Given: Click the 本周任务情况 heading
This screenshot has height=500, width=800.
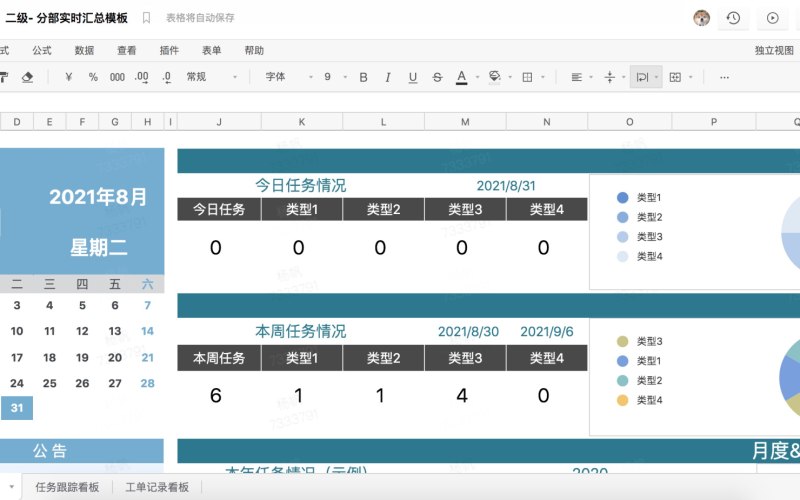Looking at the screenshot, I should click(301, 331).
